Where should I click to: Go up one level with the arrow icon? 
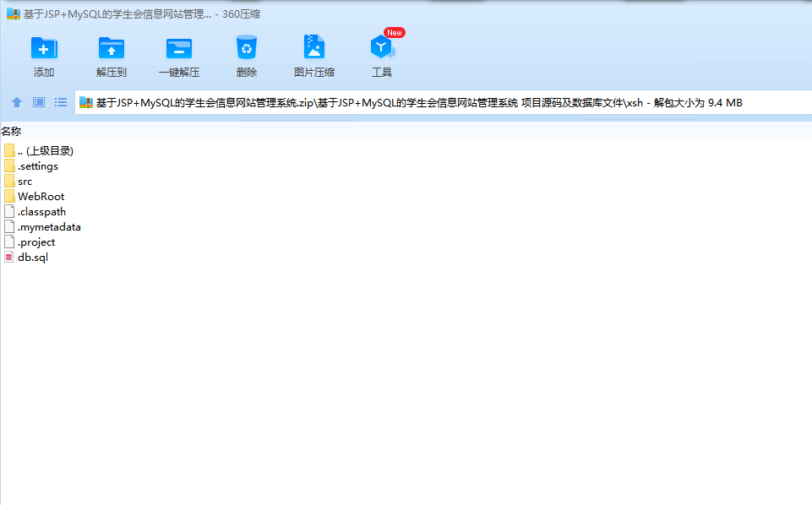tap(17, 102)
